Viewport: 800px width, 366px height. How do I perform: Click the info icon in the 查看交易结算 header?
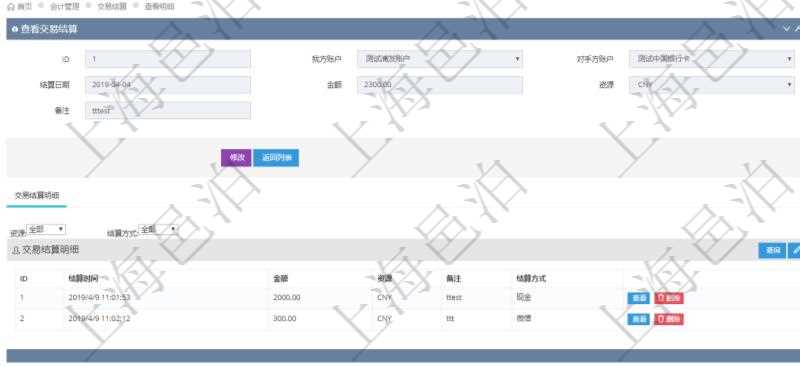click(x=15, y=30)
